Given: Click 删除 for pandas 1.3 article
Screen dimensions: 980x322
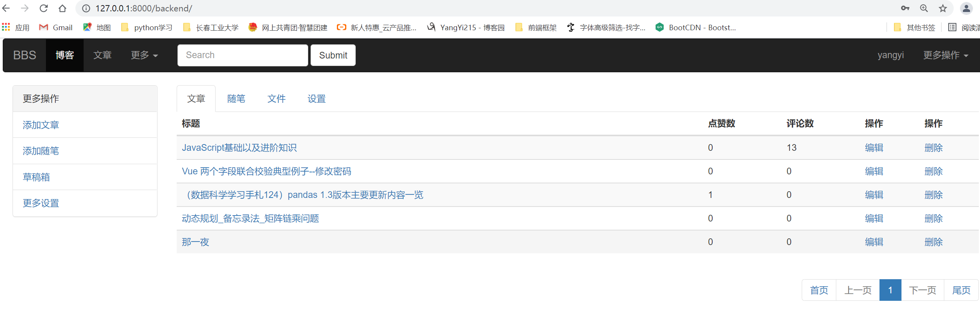Looking at the screenshot, I should tap(934, 195).
